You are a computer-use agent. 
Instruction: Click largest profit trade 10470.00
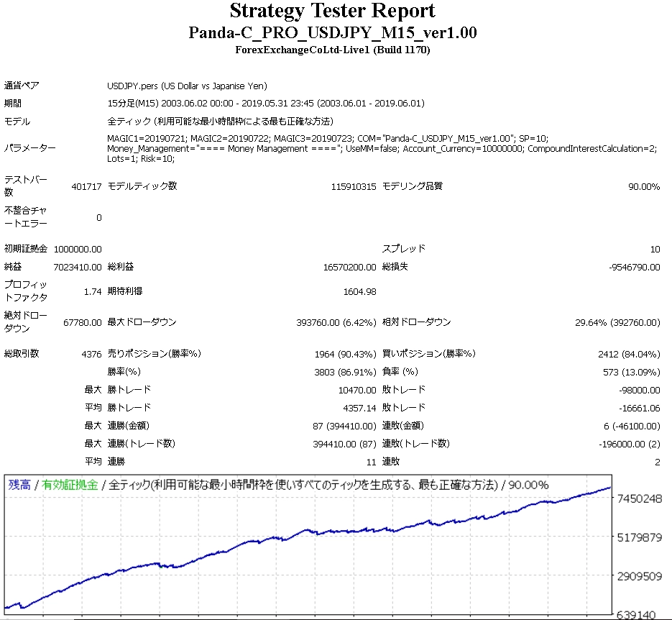[357, 390]
